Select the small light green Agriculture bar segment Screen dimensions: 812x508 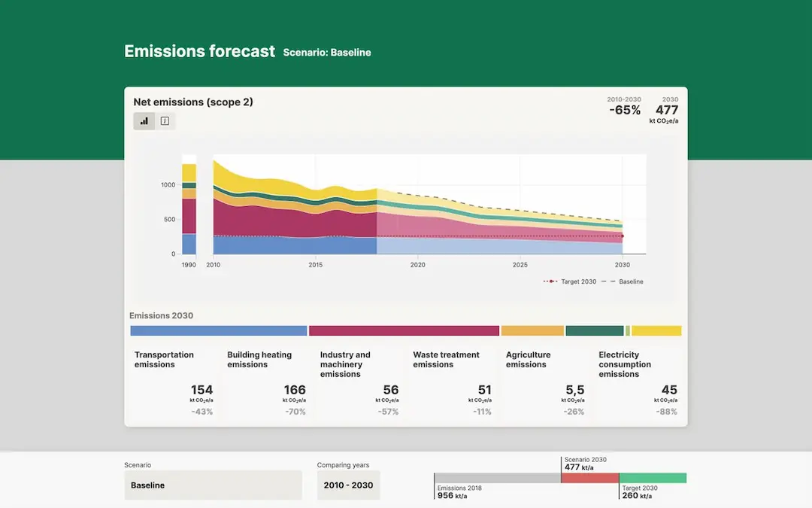pyautogui.click(x=628, y=330)
